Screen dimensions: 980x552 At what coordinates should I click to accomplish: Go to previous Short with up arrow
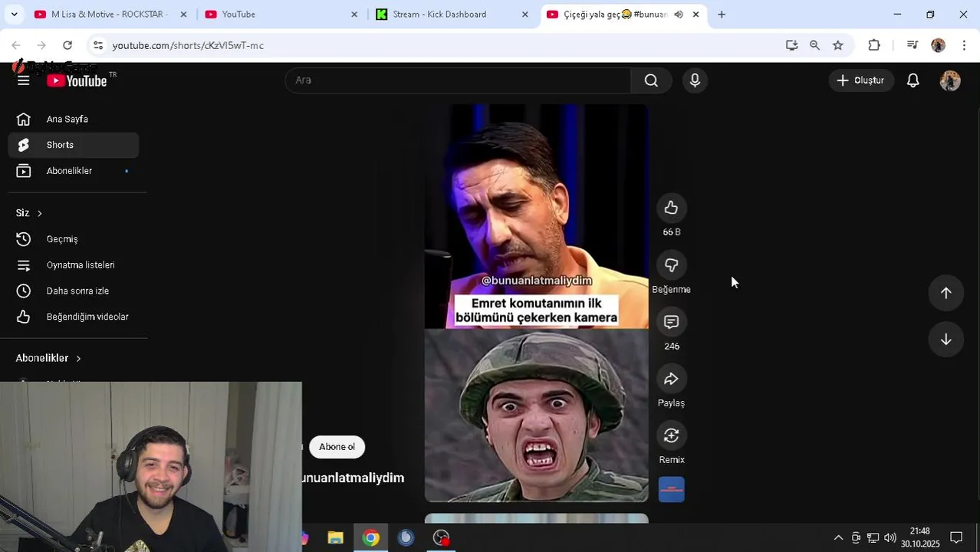(945, 293)
